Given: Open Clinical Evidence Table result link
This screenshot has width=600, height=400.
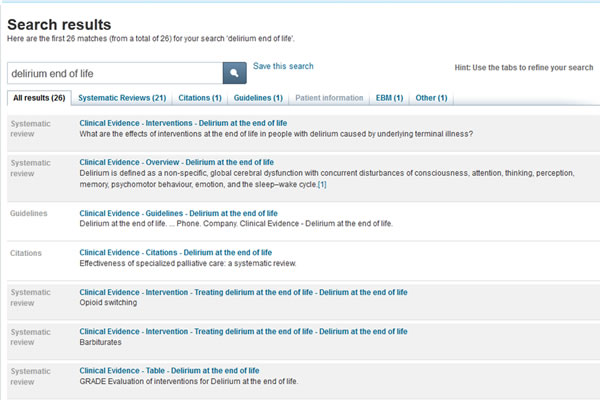Looking at the screenshot, I should 169,371.
